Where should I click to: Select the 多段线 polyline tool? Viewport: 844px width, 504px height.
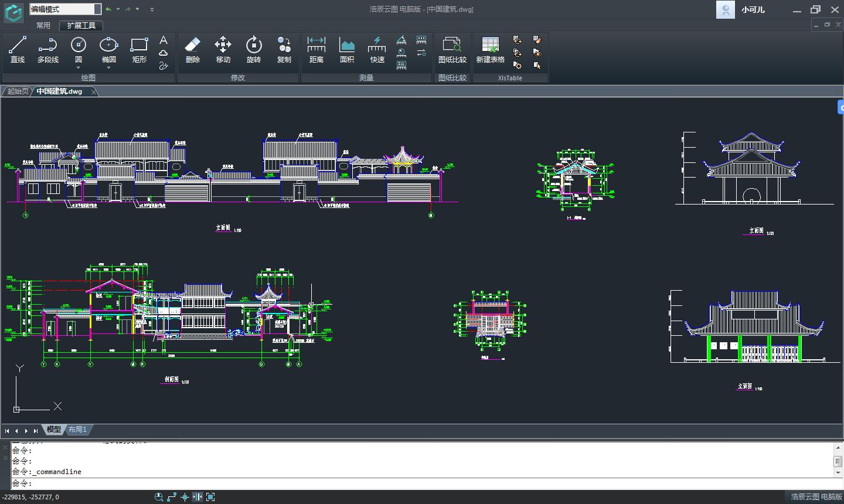pyautogui.click(x=47, y=50)
